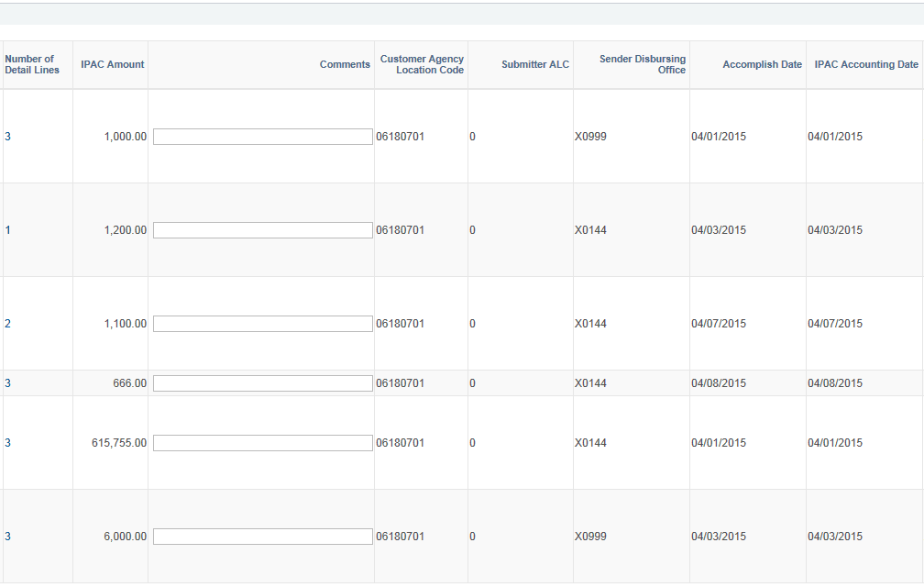This screenshot has width=924, height=587.
Task: Click the Comments field for the 1,000.00 row
Action: pyautogui.click(x=262, y=136)
